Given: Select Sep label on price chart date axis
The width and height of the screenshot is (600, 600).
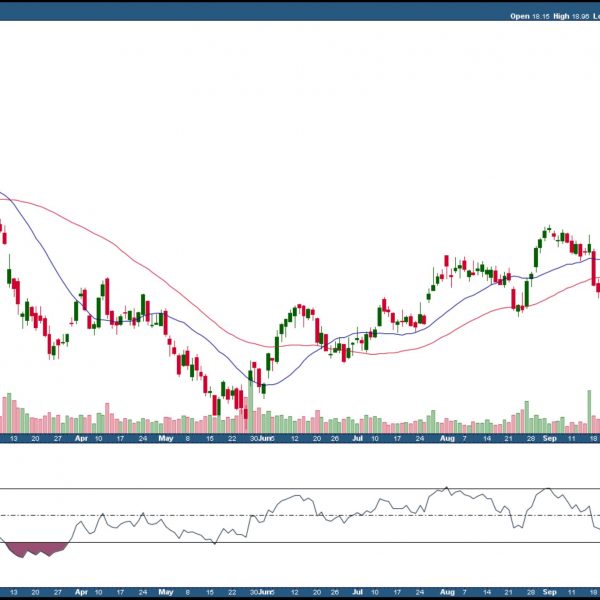Looking at the screenshot, I should point(549,439).
